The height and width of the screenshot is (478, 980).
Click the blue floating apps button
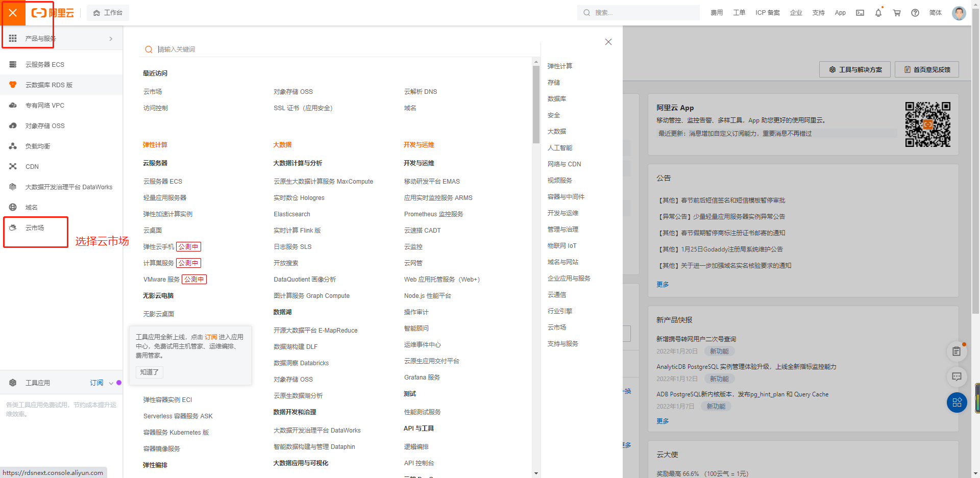coord(957,402)
